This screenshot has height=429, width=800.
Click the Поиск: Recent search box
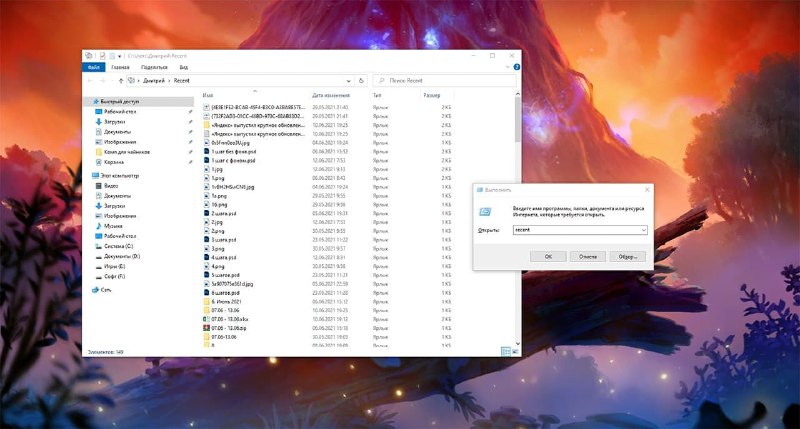(445, 81)
